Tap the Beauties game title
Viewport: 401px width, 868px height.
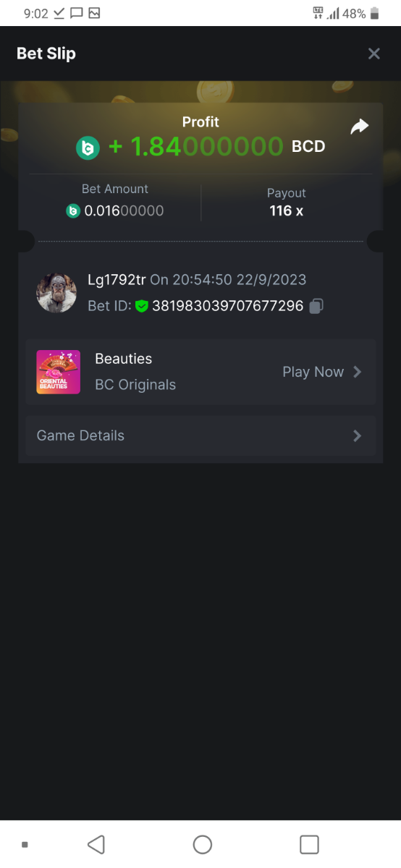pos(124,359)
